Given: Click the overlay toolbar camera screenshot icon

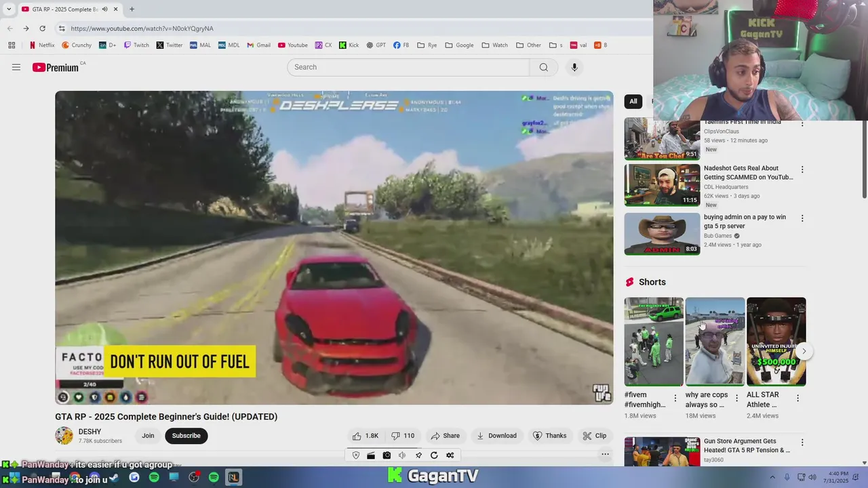Looking at the screenshot, I should (x=387, y=455).
